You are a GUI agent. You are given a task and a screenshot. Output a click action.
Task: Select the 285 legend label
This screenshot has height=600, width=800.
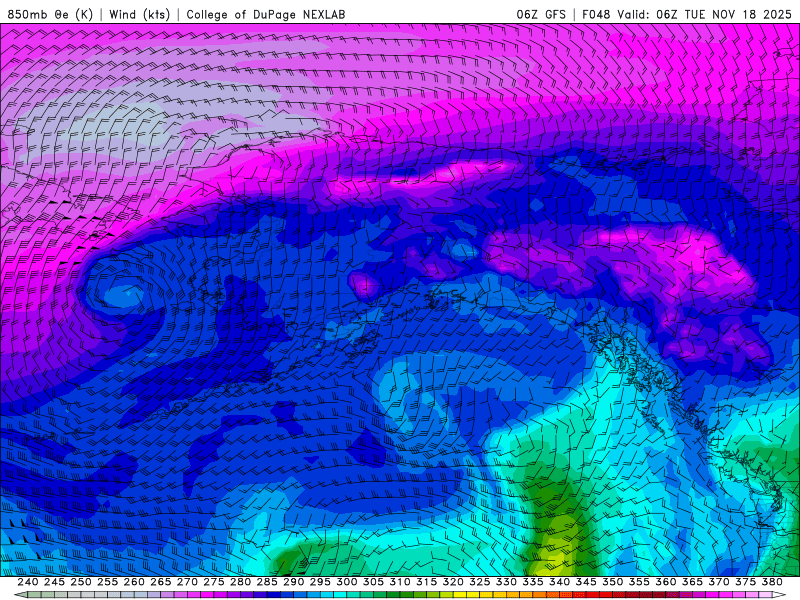pyautogui.click(x=267, y=582)
